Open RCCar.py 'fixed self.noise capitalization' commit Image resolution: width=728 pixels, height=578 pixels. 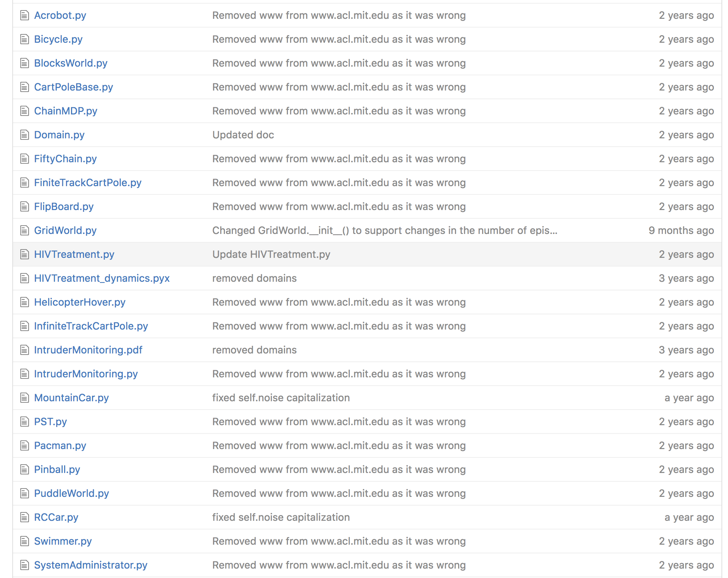coord(281,517)
